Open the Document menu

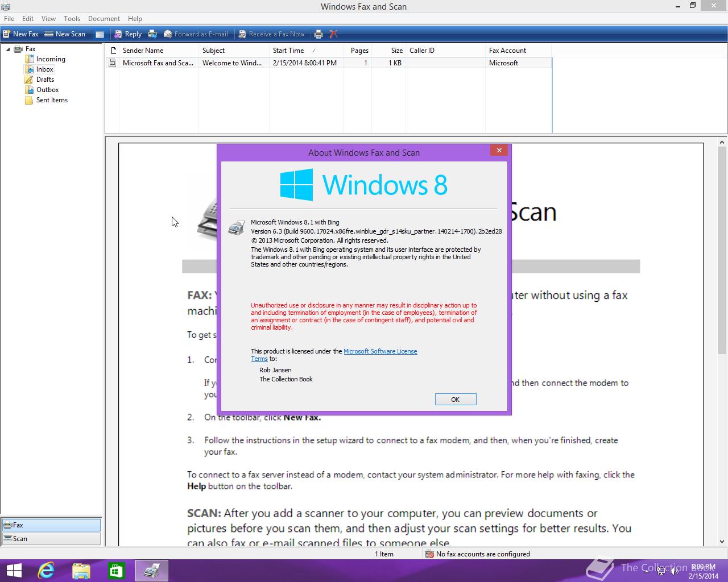pyautogui.click(x=104, y=19)
